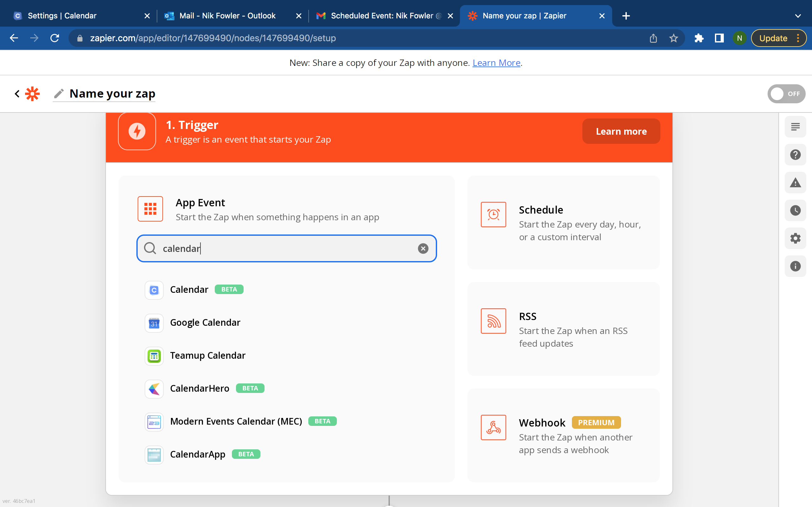
Task: Open the Zap settings gear icon
Action: tap(795, 238)
